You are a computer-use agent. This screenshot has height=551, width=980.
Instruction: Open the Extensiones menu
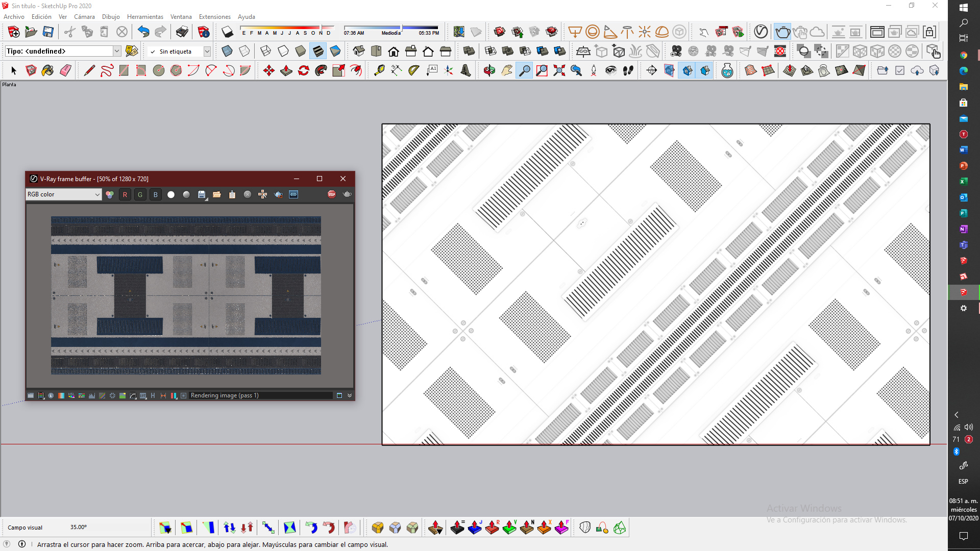[214, 17]
